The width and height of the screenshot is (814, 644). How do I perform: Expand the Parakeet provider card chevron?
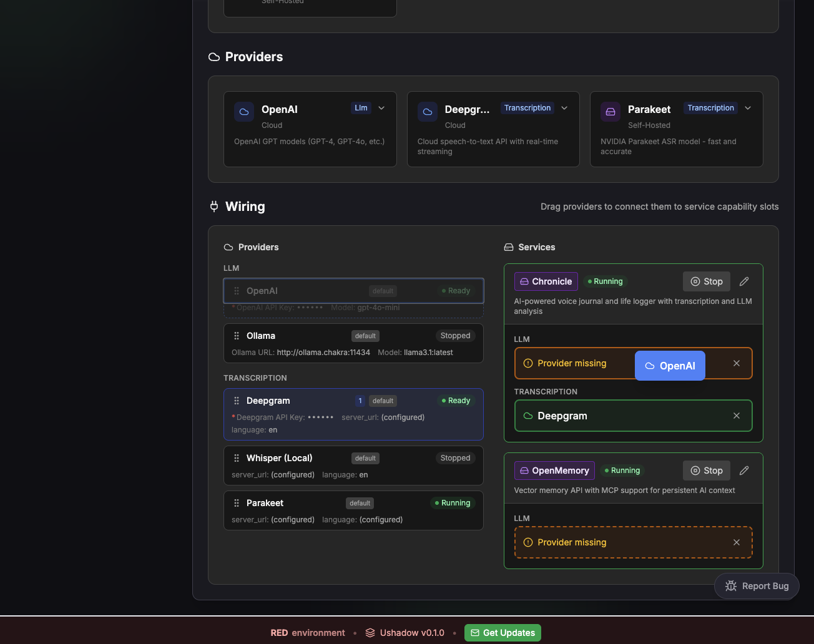tap(748, 108)
